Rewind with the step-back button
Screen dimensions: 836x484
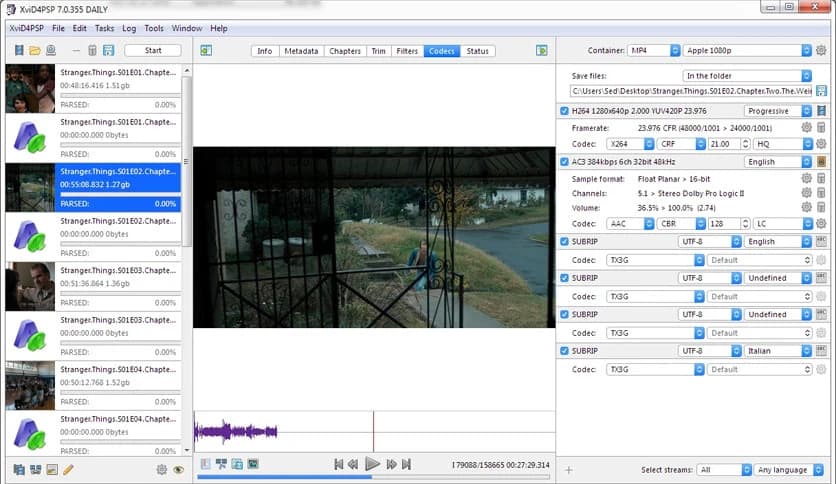[353, 464]
